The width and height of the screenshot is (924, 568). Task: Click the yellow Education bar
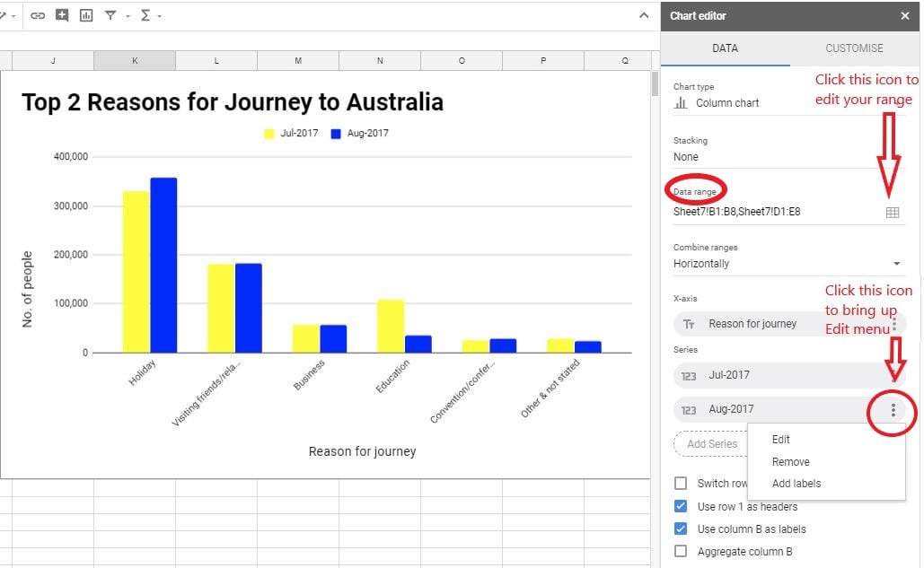coord(390,326)
